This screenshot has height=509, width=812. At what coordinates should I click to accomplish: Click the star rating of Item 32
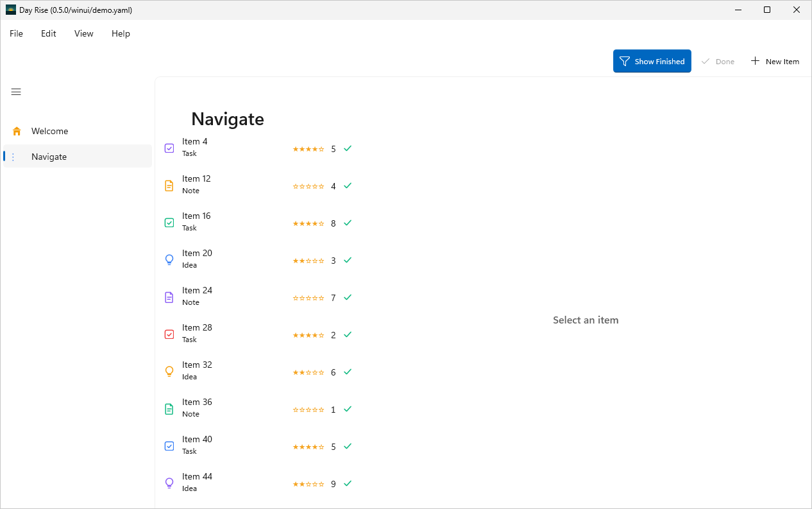point(309,372)
